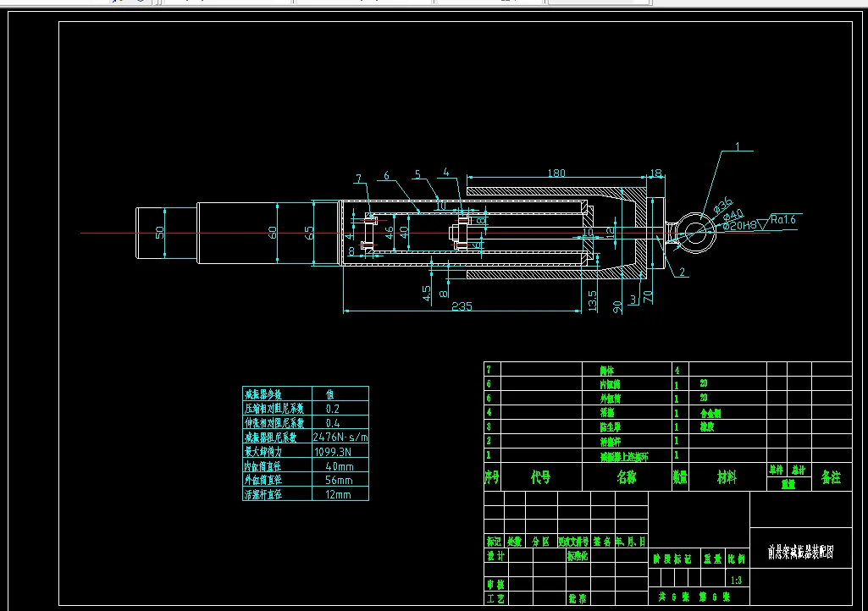
Task: Click the 减振器上连接环 part name
Action: tap(624, 457)
